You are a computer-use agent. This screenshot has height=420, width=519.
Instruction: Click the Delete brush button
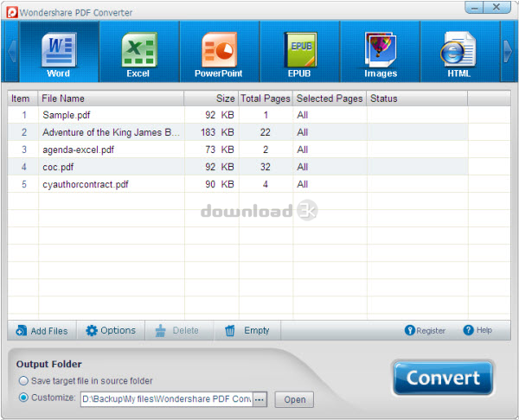click(x=177, y=330)
